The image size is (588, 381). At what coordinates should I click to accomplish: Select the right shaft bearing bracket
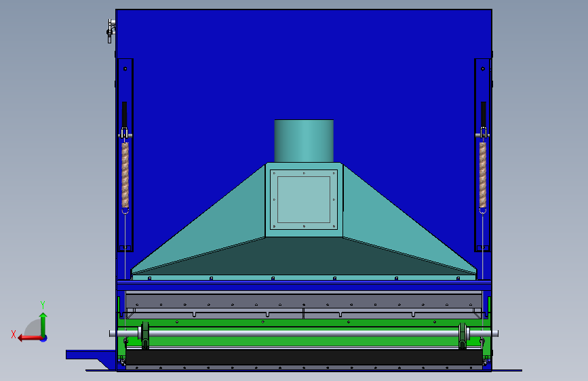click(x=463, y=336)
